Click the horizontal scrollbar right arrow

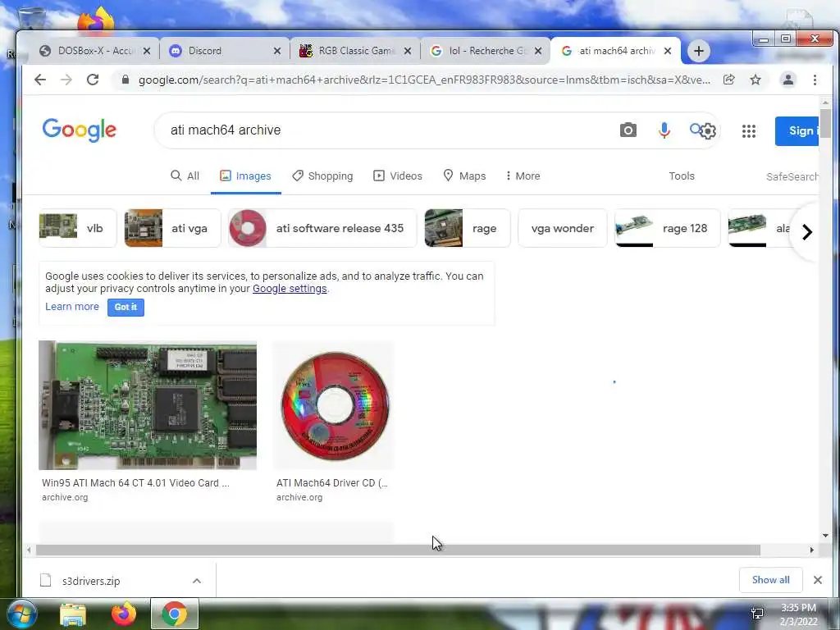pos(811,550)
